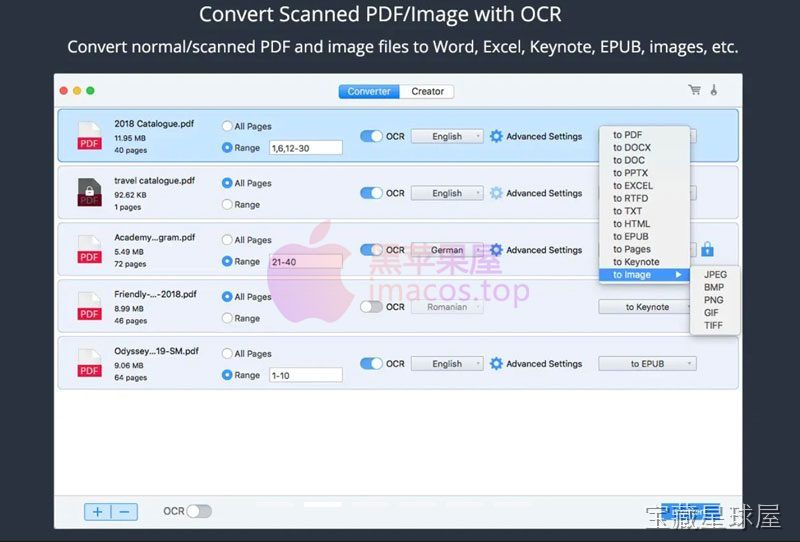Select All Pages for Odyssey...19-SM.pdf
Screen dimensions: 800x542
(x=227, y=353)
